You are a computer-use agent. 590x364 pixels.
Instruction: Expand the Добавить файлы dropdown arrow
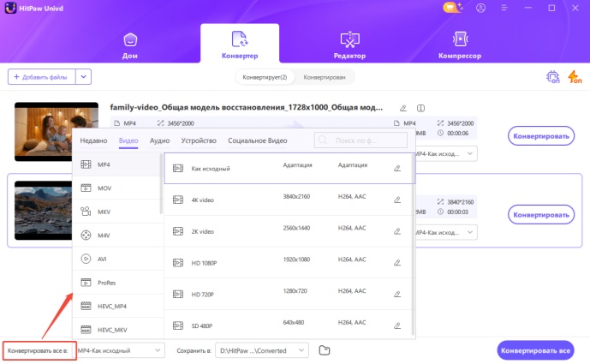tap(83, 77)
